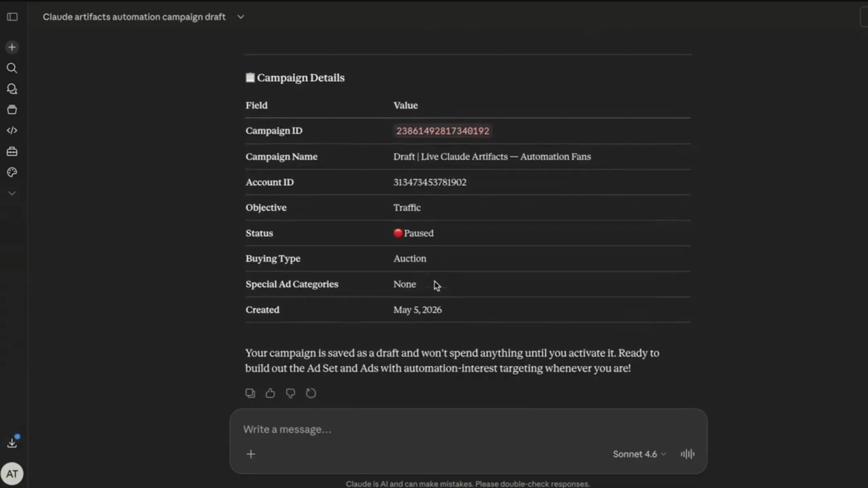Click the Value column header

(x=405, y=105)
